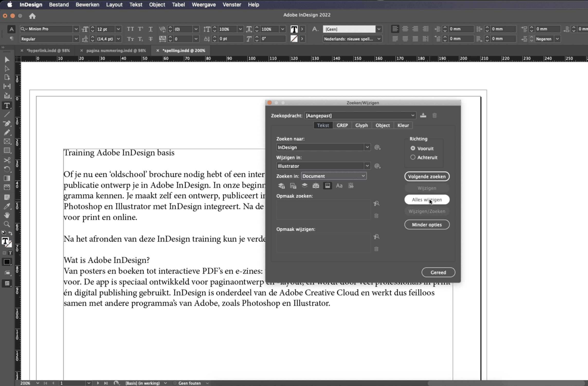Select the Direct Selection tool

7,69
